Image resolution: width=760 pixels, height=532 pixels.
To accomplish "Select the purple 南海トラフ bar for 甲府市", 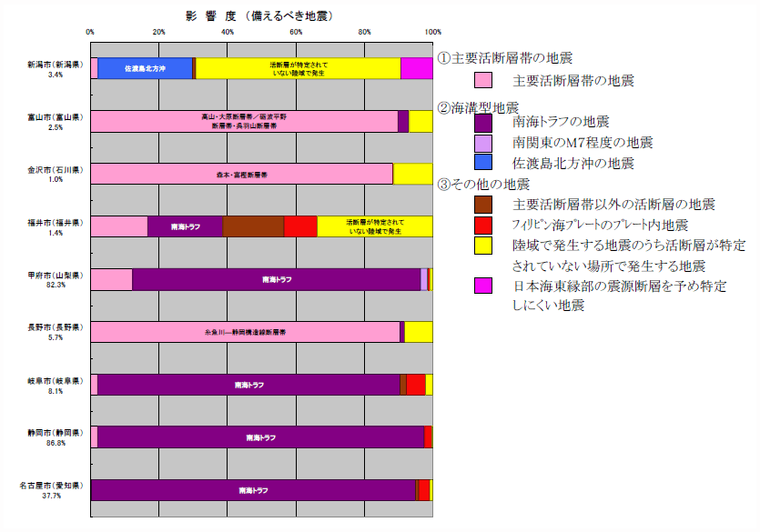I will coord(277,279).
